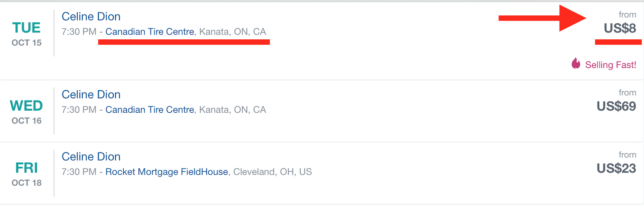Open the Celine Dion event on Oct 15
The image size is (644, 205).
pyautogui.click(x=91, y=16)
